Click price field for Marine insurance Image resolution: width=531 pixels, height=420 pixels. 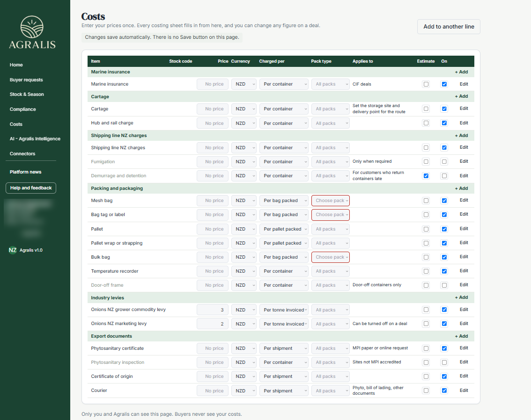[213, 84]
